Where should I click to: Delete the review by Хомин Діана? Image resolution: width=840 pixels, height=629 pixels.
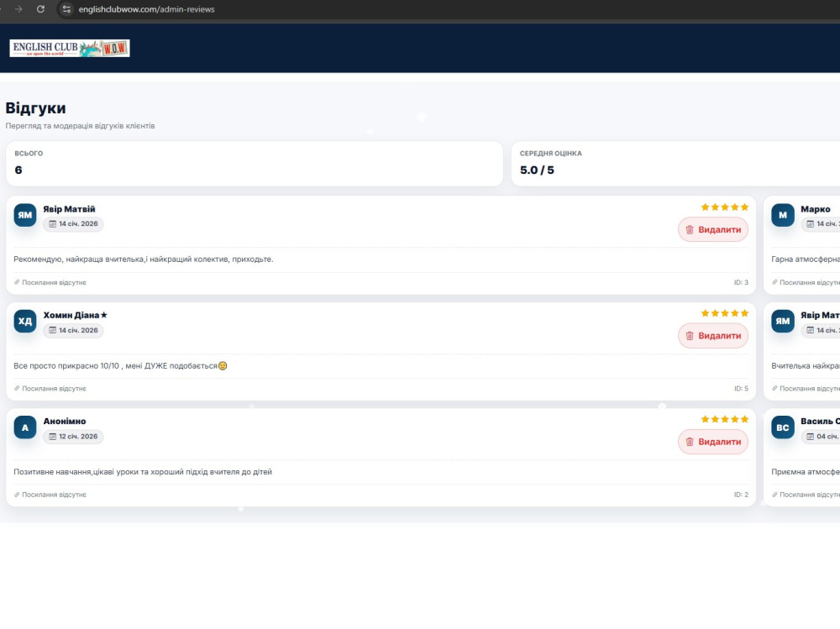point(713,335)
